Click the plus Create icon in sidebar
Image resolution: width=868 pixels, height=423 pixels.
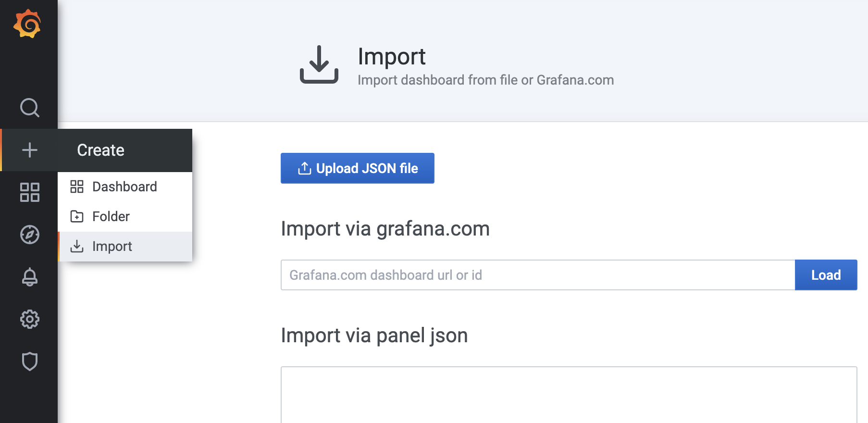29,150
